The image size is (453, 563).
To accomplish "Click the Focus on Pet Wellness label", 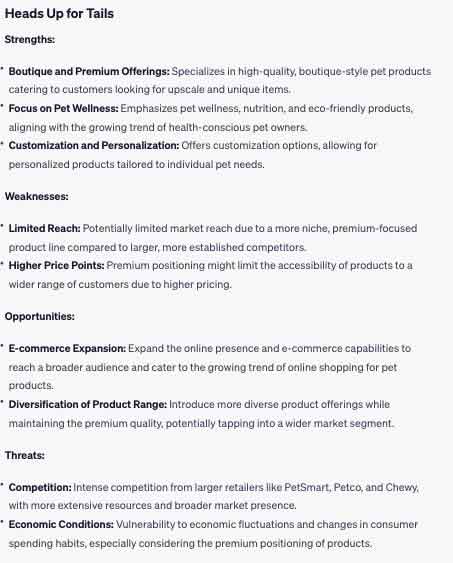I will pos(64,108).
